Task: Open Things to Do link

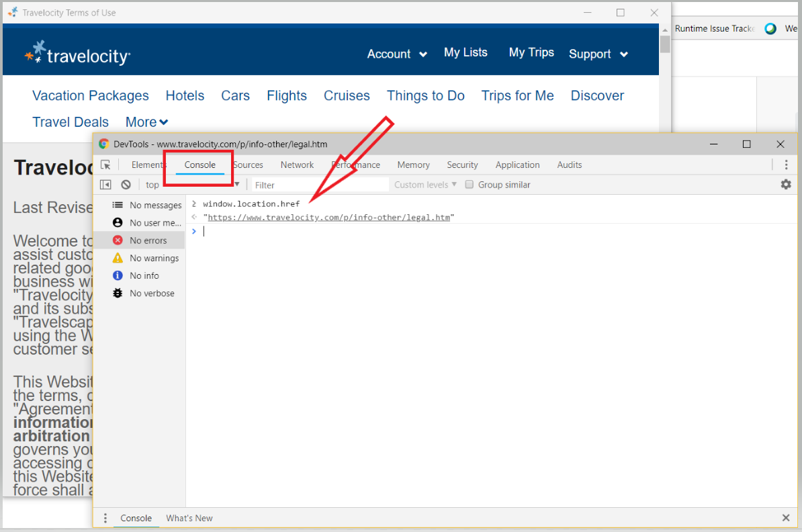Action: (x=426, y=95)
